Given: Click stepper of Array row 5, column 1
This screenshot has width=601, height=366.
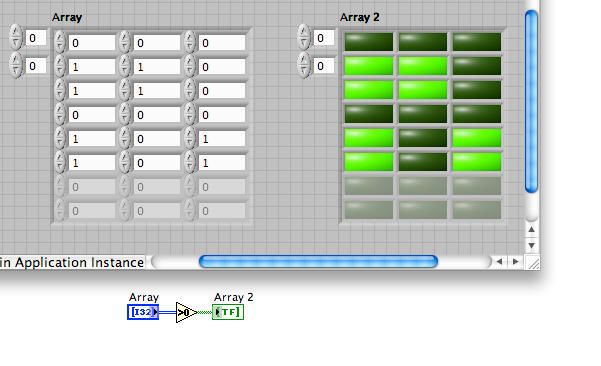Looking at the screenshot, I should pyautogui.click(x=60, y=138).
